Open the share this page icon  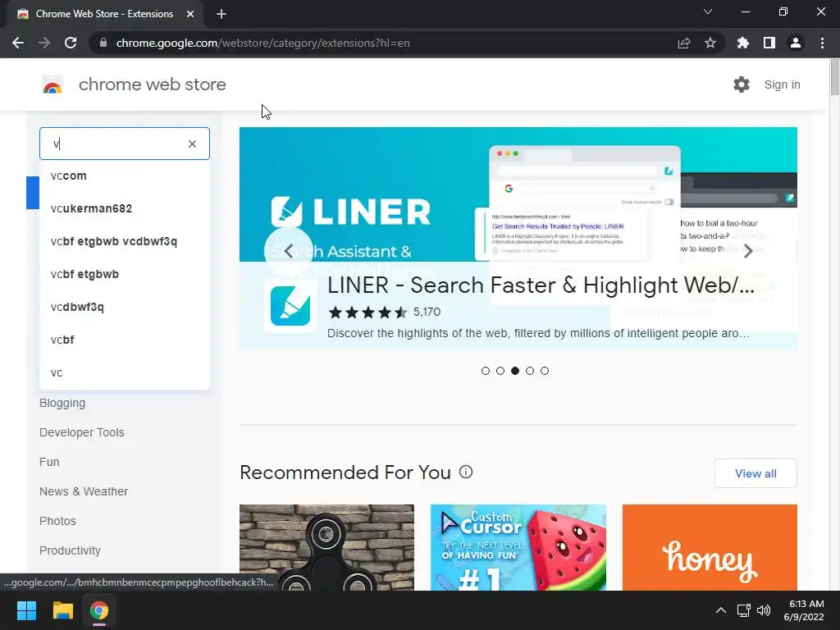683,43
